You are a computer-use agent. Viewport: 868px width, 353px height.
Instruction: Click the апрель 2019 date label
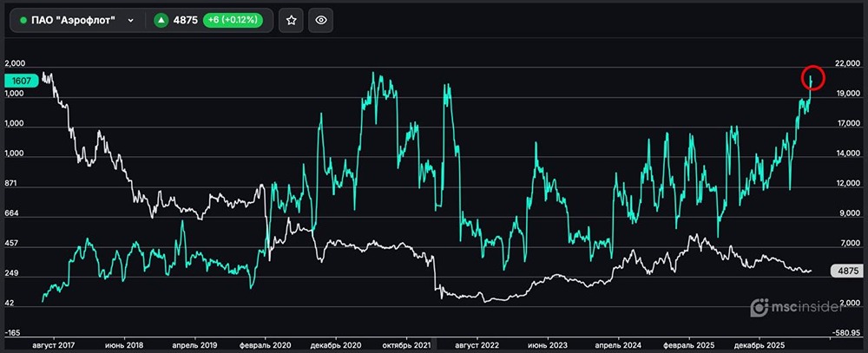pyautogui.click(x=194, y=345)
